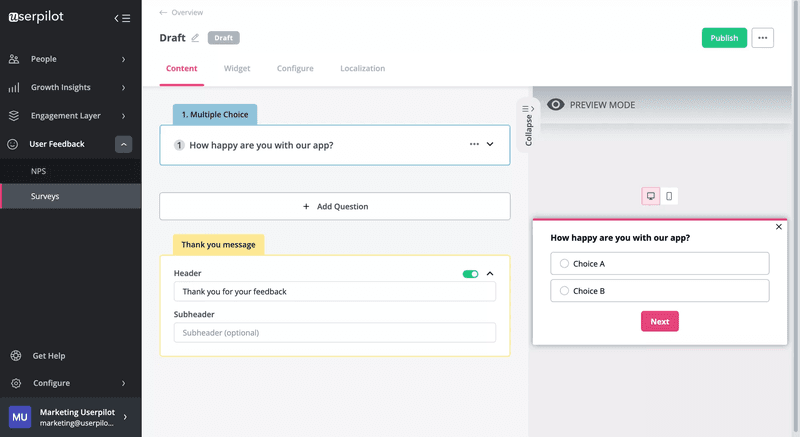Open NPS in the sidebar

(x=70, y=171)
